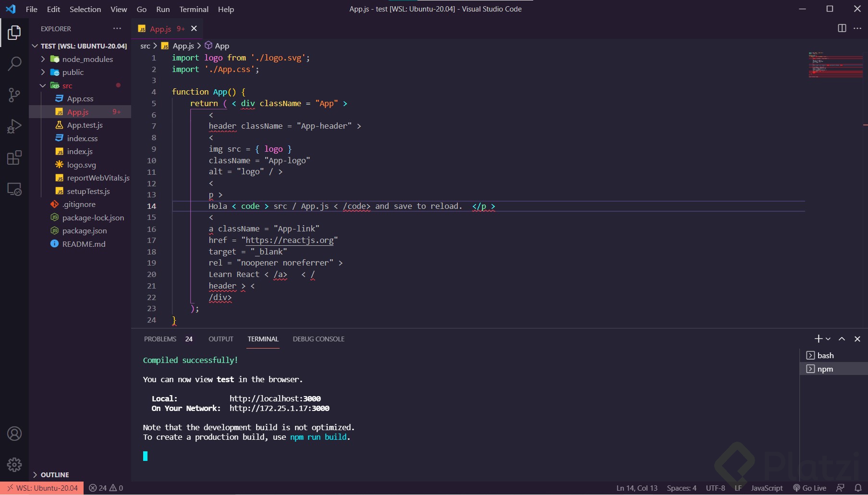The height and width of the screenshot is (495, 868).
Task: Expand the node_modules folder
Action: click(x=80, y=59)
